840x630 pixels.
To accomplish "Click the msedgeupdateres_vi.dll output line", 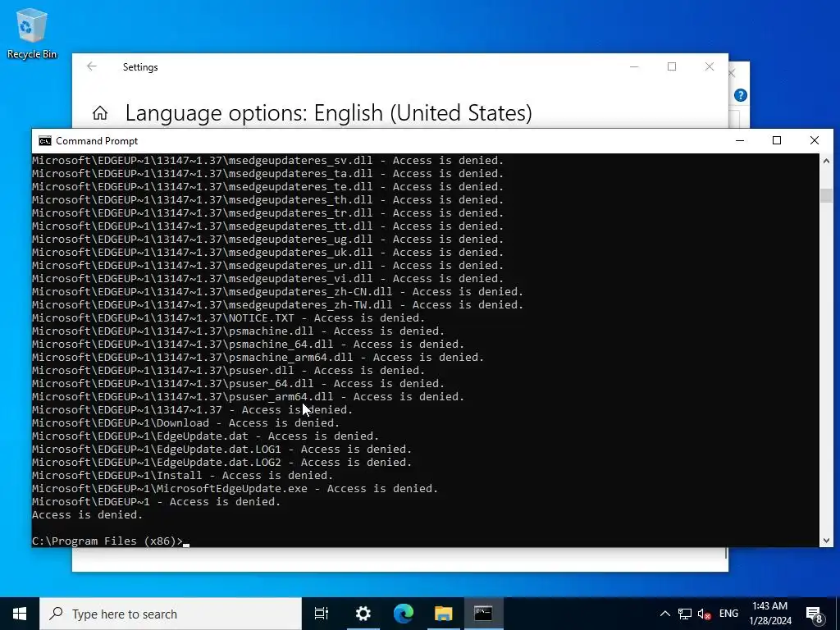I will tap(268, 279).
